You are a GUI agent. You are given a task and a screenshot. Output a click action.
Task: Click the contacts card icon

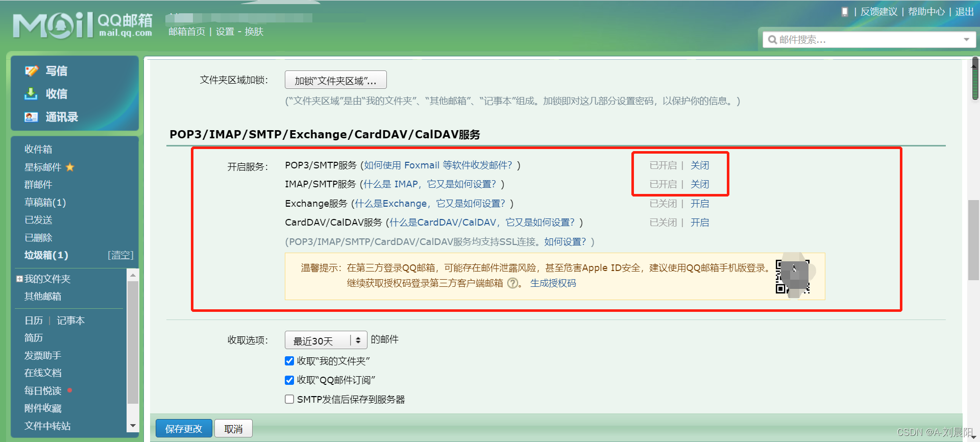pos(31,117)
